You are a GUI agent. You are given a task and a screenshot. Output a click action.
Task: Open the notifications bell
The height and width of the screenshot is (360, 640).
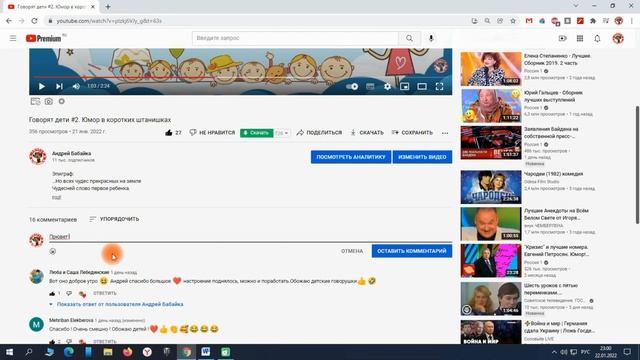pyautogui.click(x=597, y=38)
